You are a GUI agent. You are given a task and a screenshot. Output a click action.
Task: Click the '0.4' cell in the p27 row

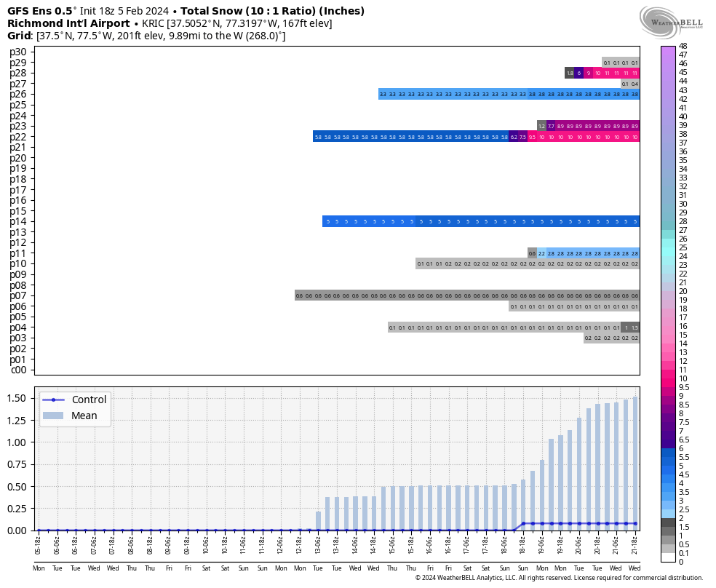[x=635, y=84]
